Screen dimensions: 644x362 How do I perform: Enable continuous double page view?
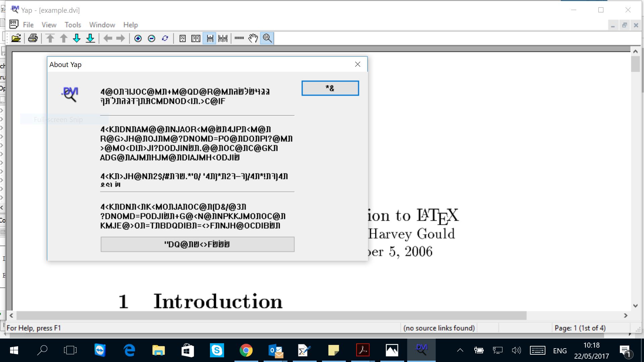pos(223,38)
